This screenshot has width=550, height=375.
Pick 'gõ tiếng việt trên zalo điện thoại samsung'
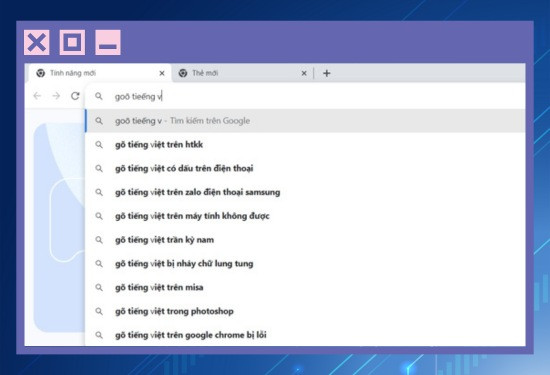(305, 192)
